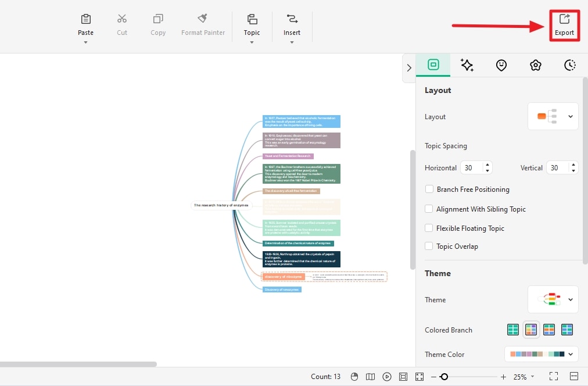
Task: Click the Insert icon
Action: (x=292, y=19)
